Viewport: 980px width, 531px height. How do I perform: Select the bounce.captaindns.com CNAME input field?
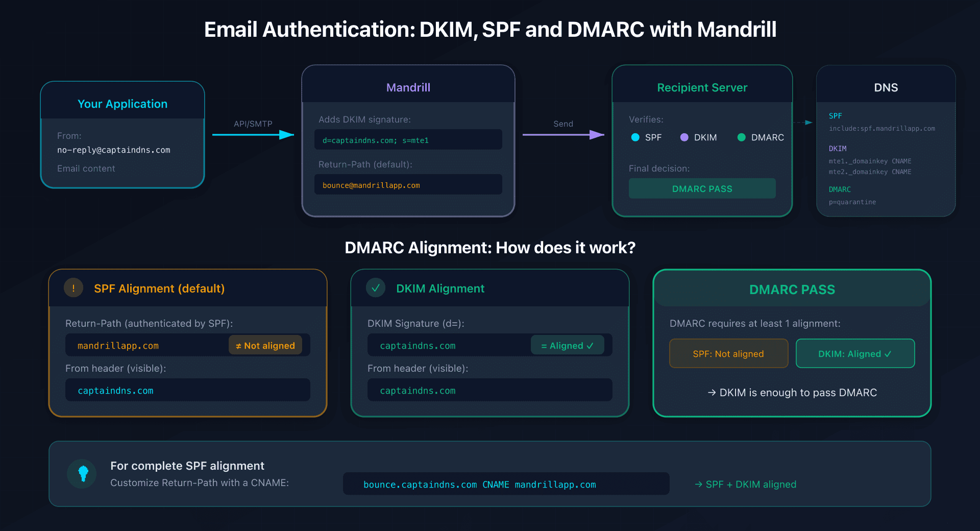(506, 484)
